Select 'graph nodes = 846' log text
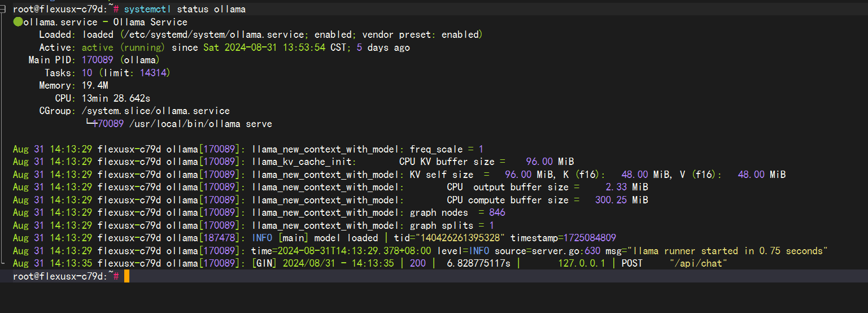The height and width of the screenshot is (313, 868). [x=457, y=212]
